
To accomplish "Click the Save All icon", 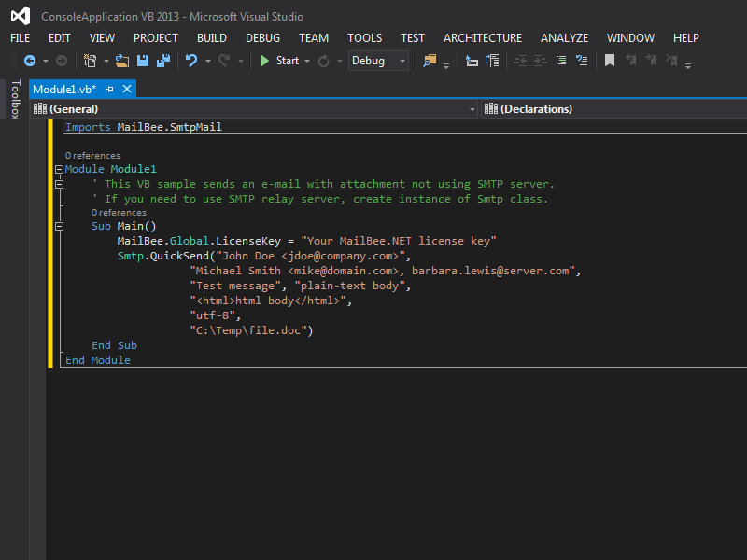I will click(x=162, y=61).
